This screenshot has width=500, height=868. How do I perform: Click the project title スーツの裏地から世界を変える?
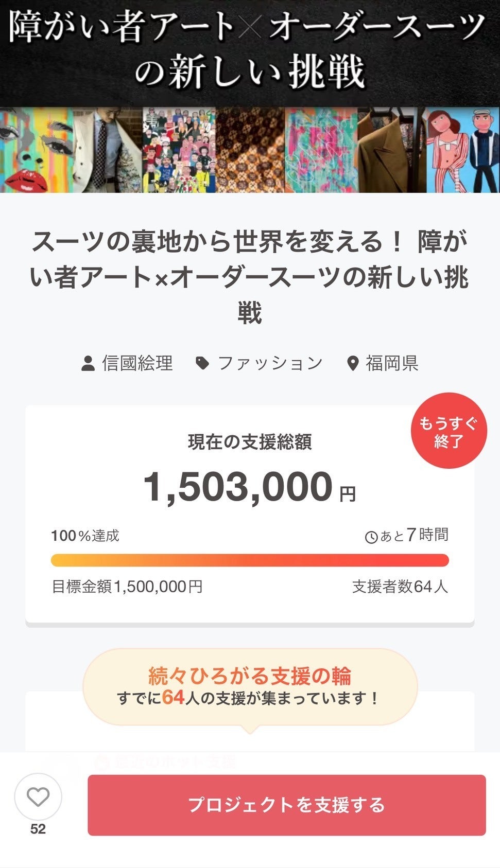[250, 277]
